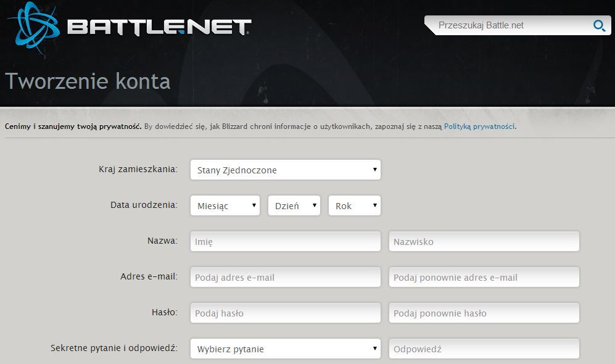Click the Data urodzenia label
Image resolution: width=615 pixels, height=364 pixels.
[144, 205]
